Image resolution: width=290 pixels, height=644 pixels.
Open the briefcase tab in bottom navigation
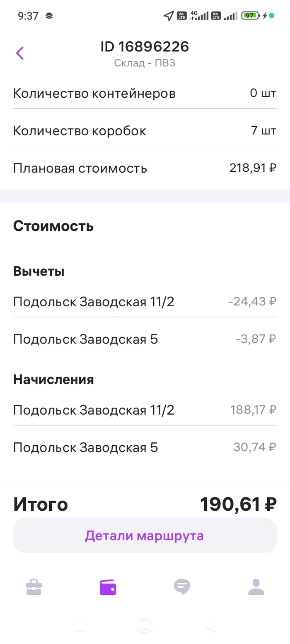click(x=34, y=587)
